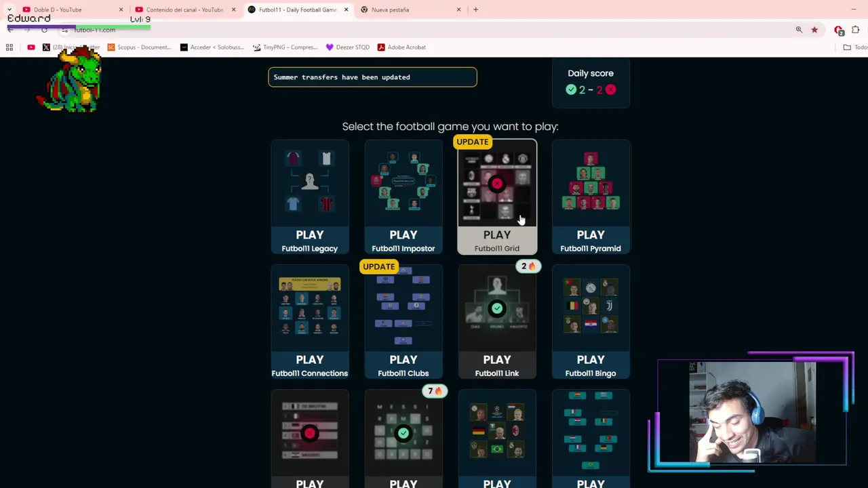Click the green check in Daily score
The height and width of the screenshot is (488, 868).
(571, 89)
